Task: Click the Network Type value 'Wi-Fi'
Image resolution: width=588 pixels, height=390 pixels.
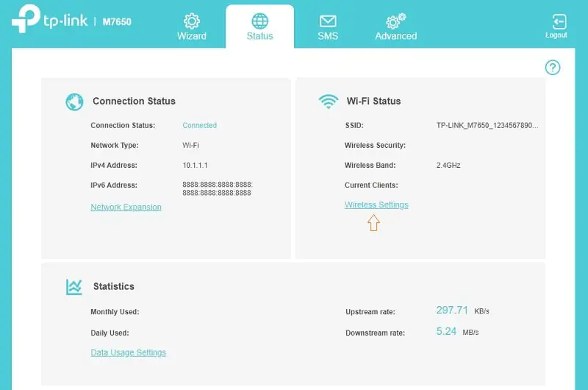Action: [190, 145]
